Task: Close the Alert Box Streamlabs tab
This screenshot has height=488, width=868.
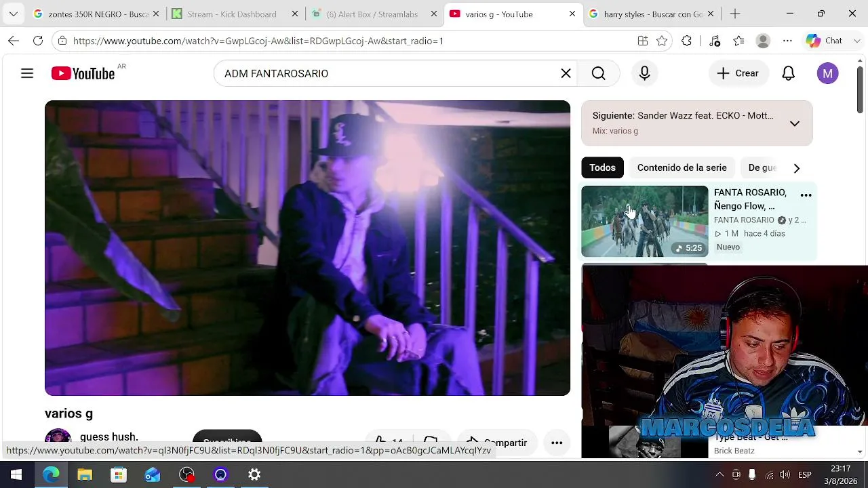Action: click(x=434, y=14)
